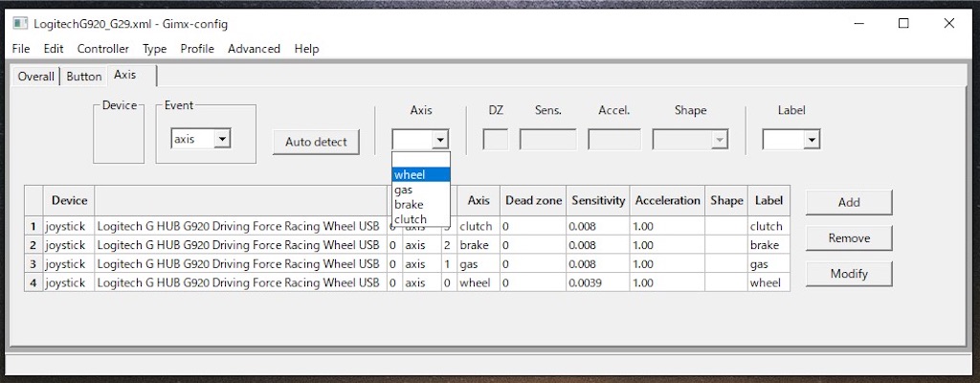
Task: Switch to the Overall tab
Action: coord(35,77)
